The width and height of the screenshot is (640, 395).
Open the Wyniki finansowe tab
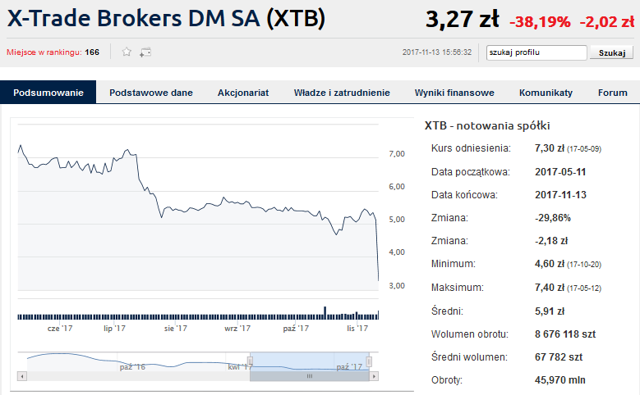click(x=454, y=93)
